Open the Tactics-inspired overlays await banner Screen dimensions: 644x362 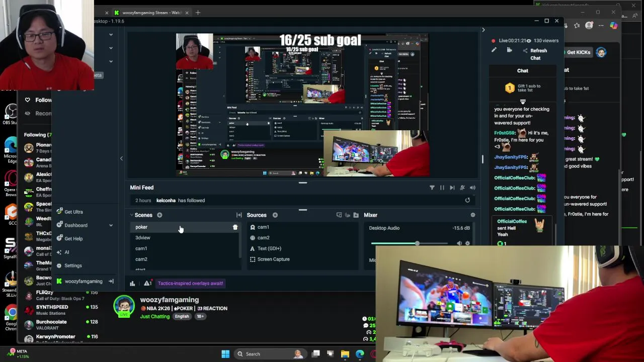click(x=190, y=284)
